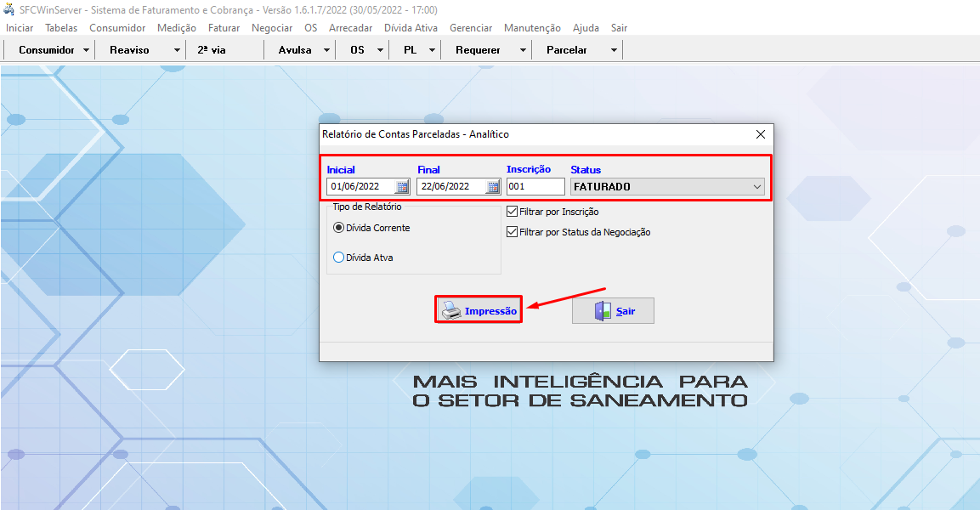The height and width of the screenshot is (510, 980).
Task: Expand the Requerer toolbar dropdown arrow
Action: 523,50
